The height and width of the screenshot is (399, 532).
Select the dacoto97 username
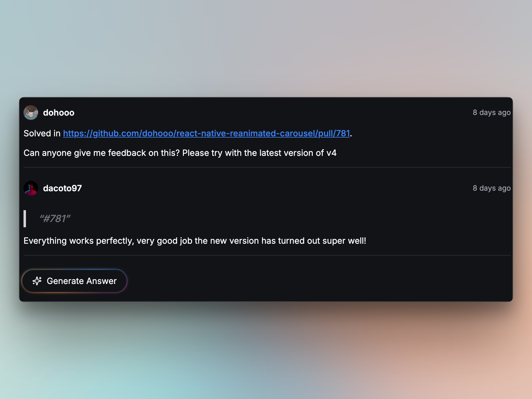click(x=62, y=188)
